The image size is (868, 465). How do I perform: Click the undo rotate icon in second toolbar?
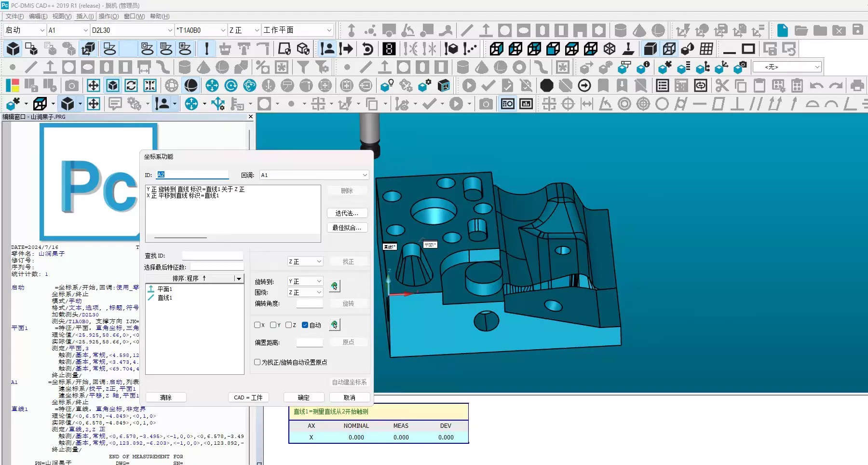click(x=367, y=49)
